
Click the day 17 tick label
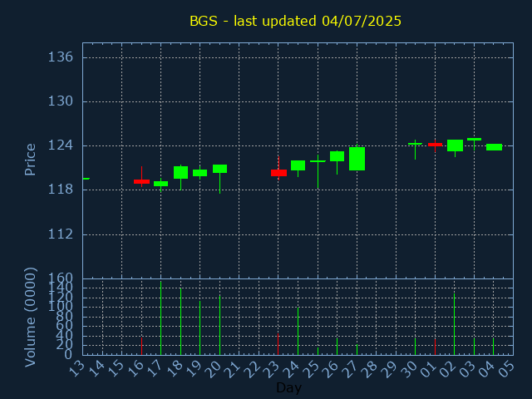pos(155,369)
